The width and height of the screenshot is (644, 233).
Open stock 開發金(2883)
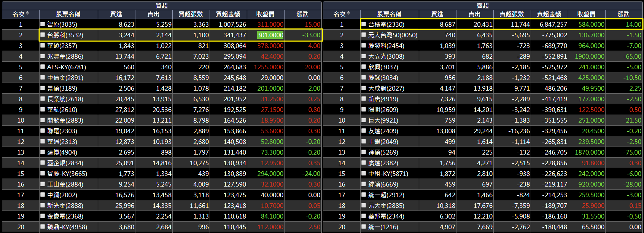pyautogui.click(x=65, y=120)
